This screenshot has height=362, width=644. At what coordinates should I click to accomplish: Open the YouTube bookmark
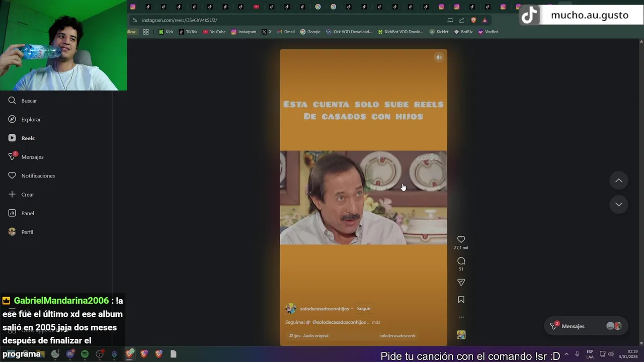(214, 32)
